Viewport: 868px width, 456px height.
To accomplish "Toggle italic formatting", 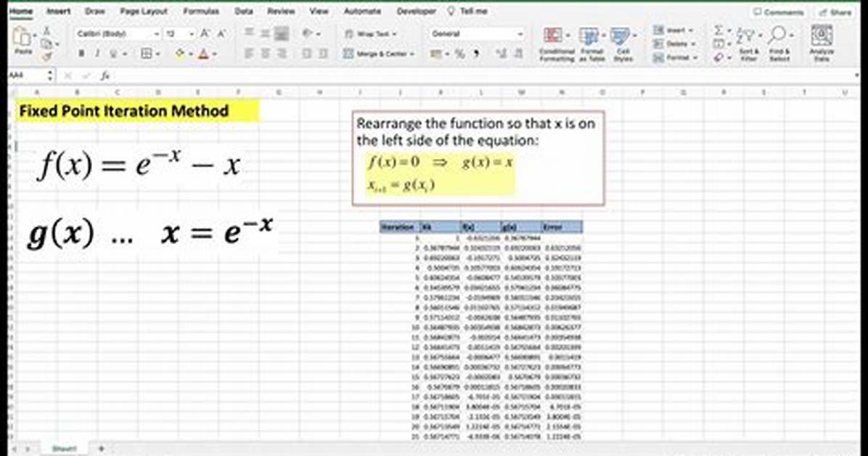I will tap(97, 54).
